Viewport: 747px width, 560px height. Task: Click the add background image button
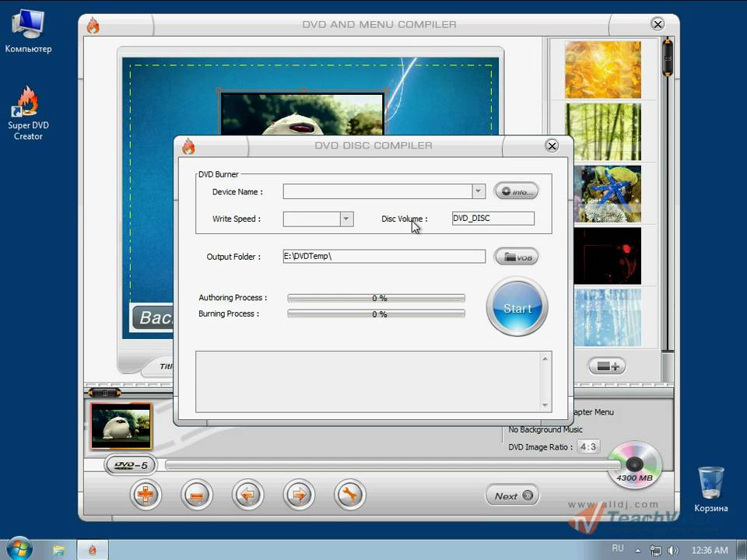tap(608, 366)
